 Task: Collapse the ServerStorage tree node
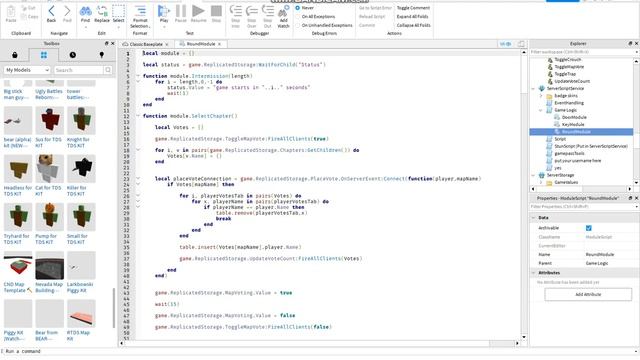[x=533, y=175]
